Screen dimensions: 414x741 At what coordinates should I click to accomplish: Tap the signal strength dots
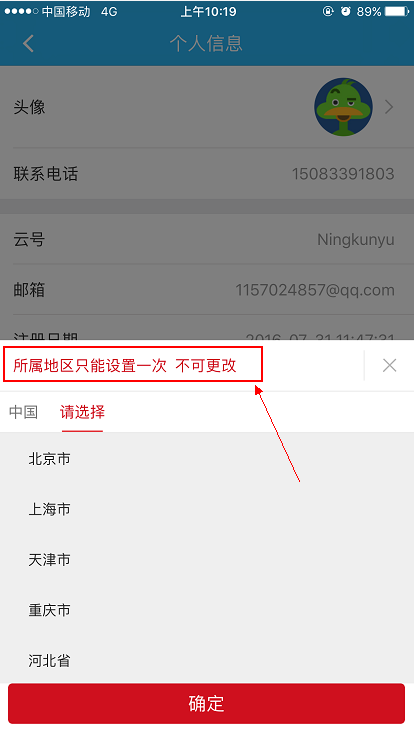coord(21,11)
